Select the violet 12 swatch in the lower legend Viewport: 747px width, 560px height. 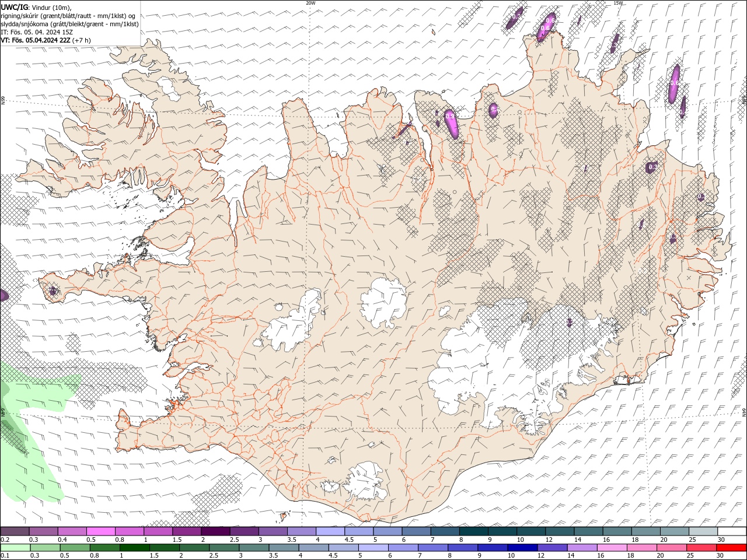551,548
